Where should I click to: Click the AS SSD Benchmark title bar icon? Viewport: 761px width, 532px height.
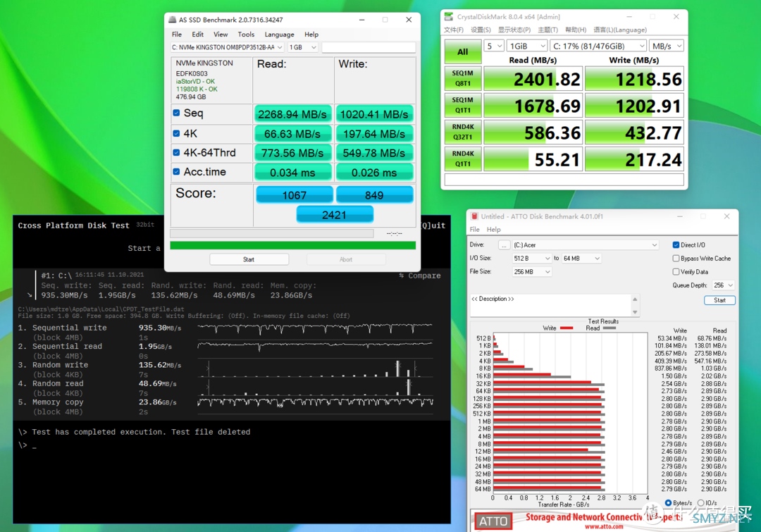173,20
